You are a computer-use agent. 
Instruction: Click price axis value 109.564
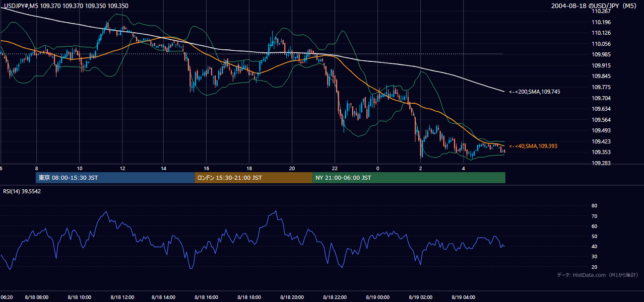click(x=602, y=120)
